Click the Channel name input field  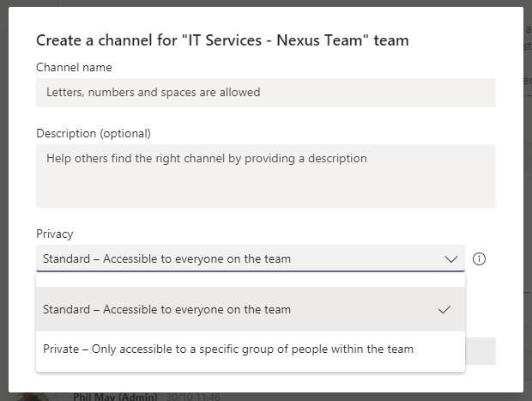click(x=265, y=93)
